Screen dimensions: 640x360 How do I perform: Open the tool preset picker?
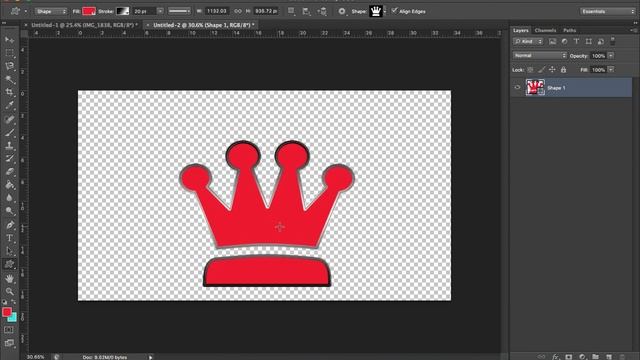pyautogui.click(x=17, y=11)
